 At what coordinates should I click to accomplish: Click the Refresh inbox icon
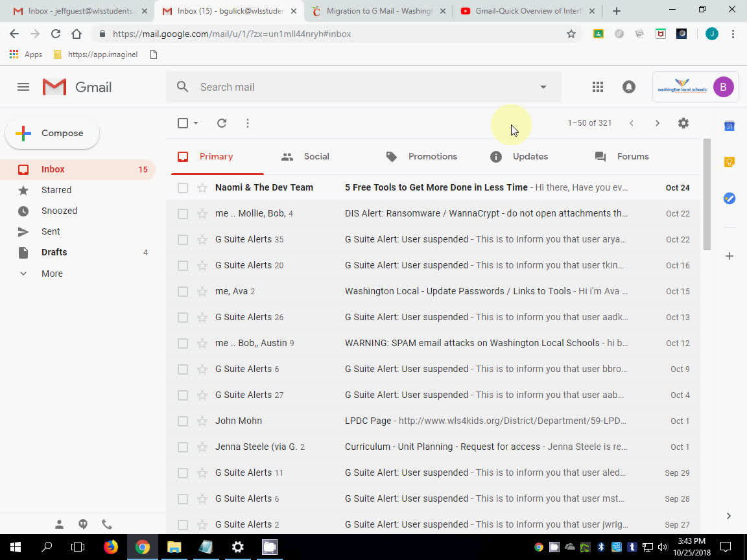[x=221, y=122]
